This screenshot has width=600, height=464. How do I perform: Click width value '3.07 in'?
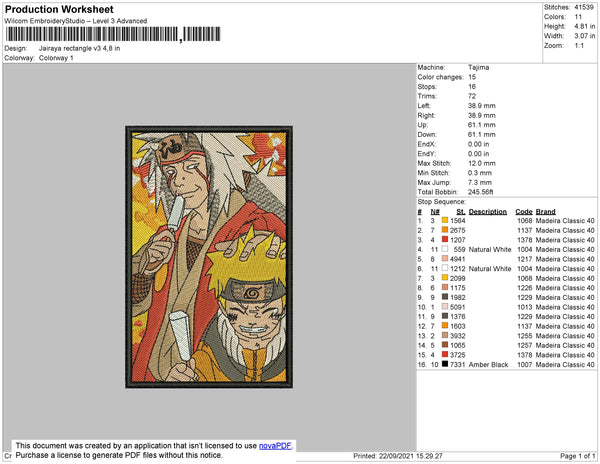[x=585, y=36]
